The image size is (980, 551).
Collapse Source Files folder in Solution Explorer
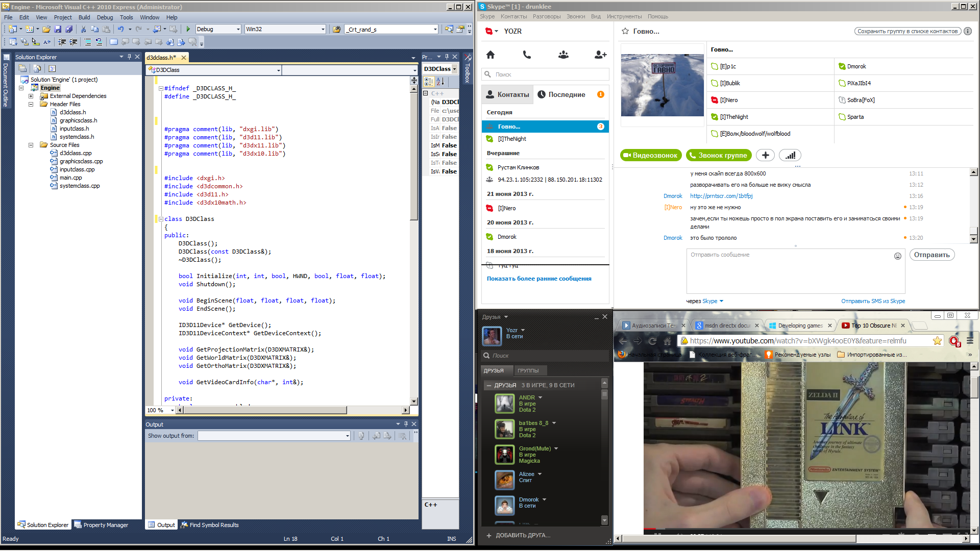click(31, 145)
